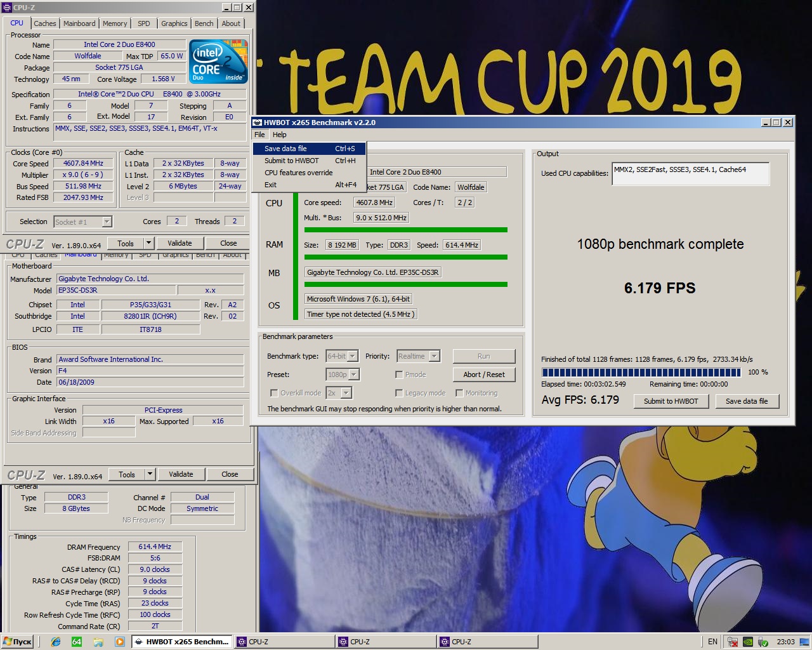
Task: Click the green 64 quick launch icon
Action: point(77,642)
